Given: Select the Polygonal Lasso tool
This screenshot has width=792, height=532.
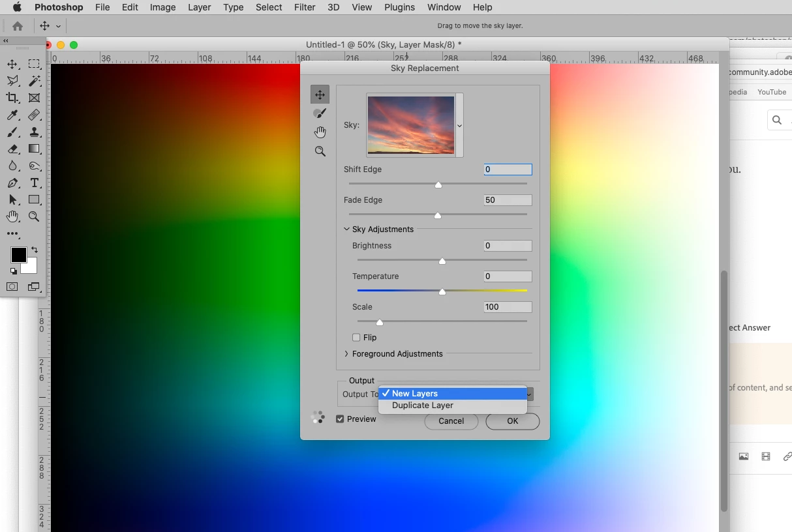Looking at the screenshot, I should [12, 81].
